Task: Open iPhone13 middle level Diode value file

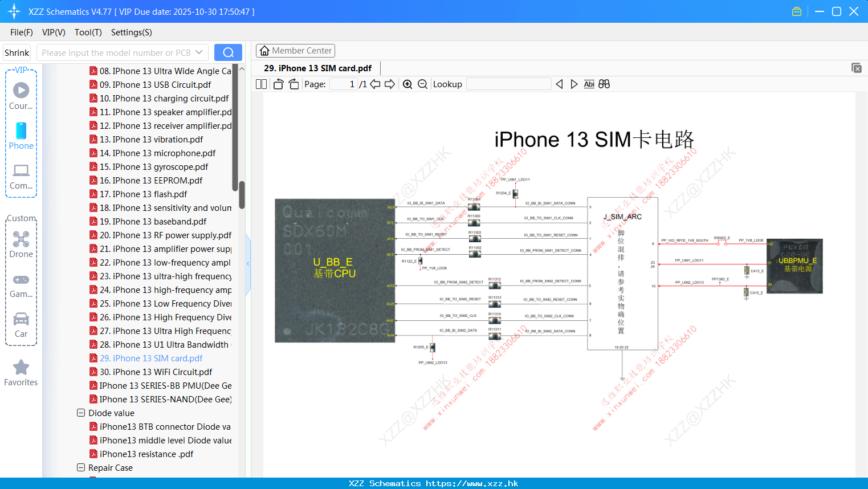Action: (160, 440)
